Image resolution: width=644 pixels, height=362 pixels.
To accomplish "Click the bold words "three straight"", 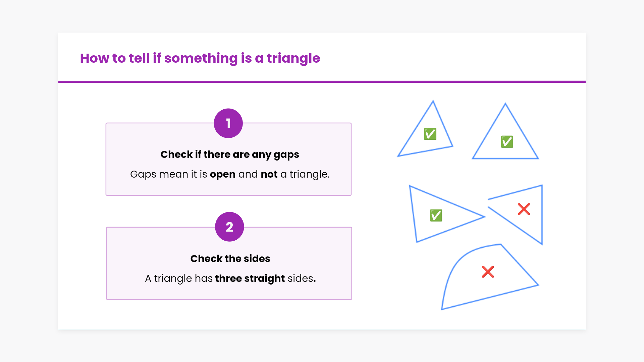I will click(x=250, y=279).
